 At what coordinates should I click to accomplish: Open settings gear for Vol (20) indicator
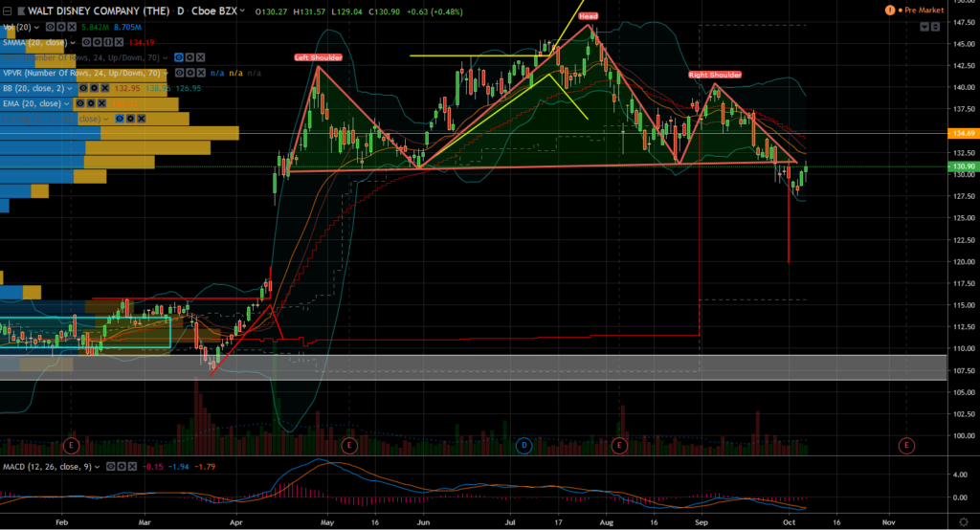click(60, 27)
